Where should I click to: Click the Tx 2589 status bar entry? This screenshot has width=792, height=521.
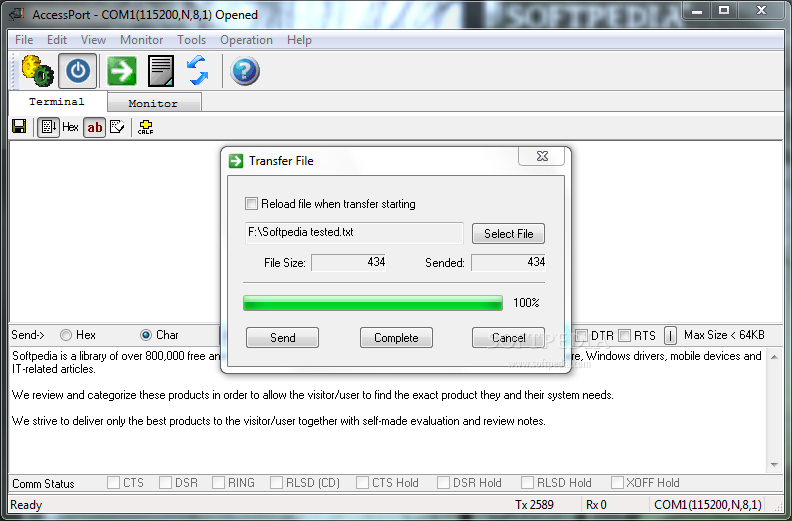[534, 504]
